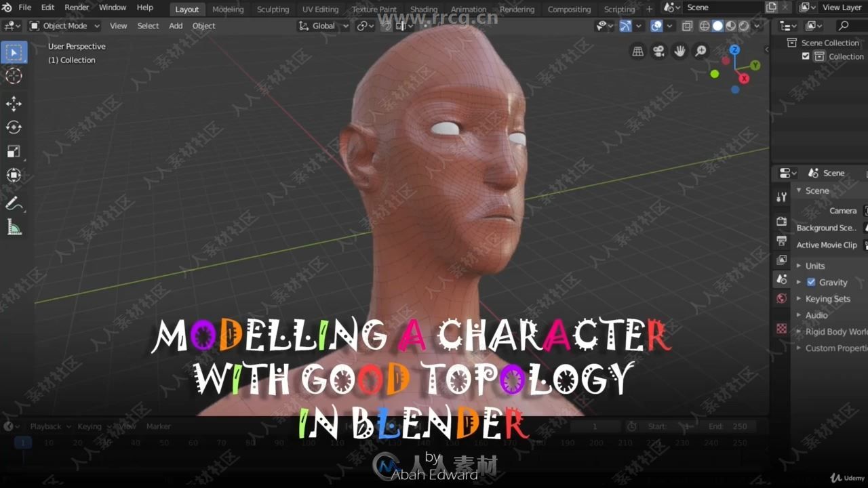The image size is (868, 488).
Task: Select the Scale tool
Action: tap(14, 151)
